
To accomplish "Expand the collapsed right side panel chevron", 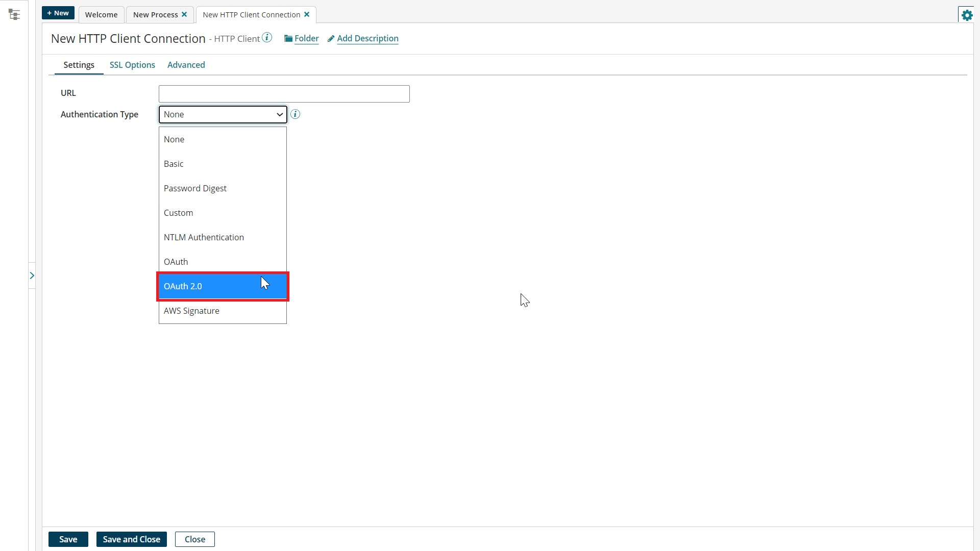I will pos(32,275).
